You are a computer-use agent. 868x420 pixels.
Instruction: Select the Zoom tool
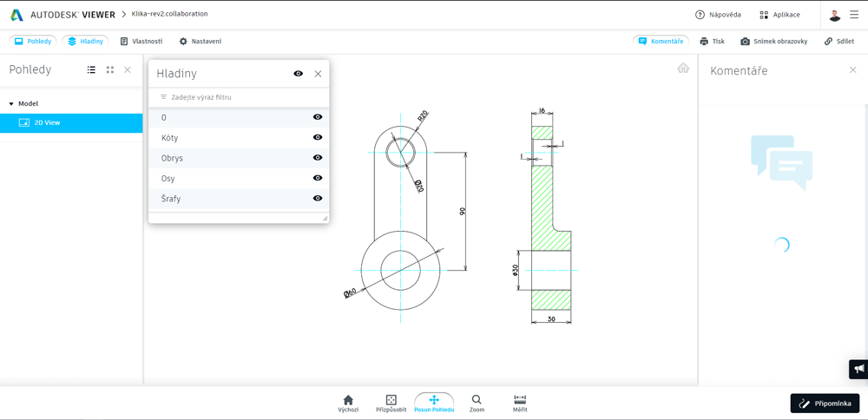point(477,404)
